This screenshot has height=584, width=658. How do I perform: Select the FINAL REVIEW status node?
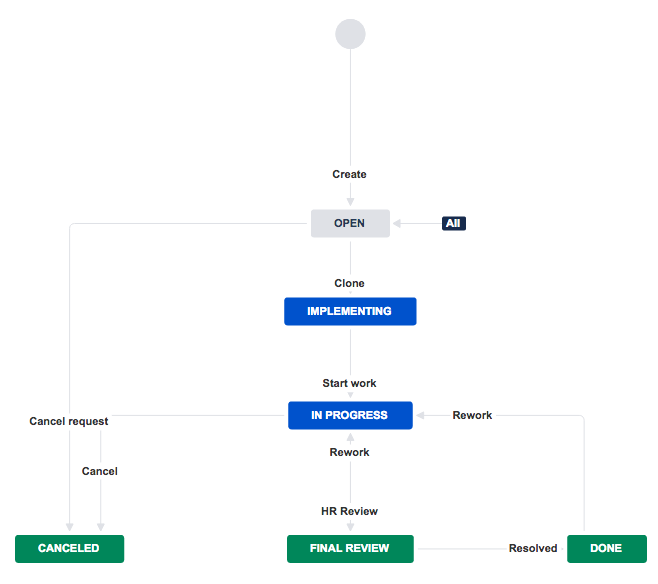click(350, 548)
